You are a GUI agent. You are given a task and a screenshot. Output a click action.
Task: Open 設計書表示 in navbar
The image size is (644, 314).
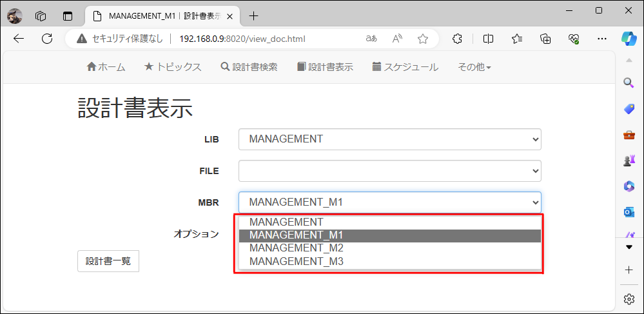(326, 67)
